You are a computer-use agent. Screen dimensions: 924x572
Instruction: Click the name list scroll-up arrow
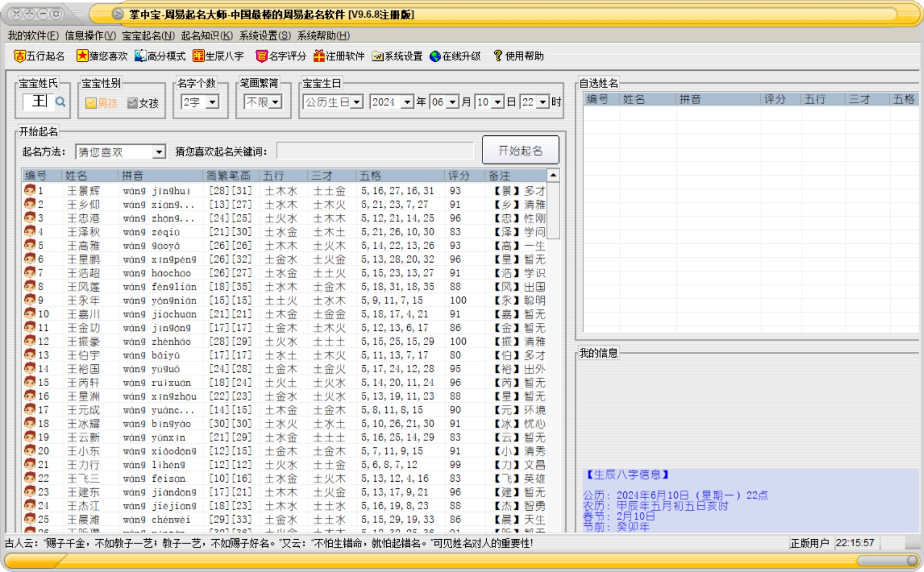click(x=553, y=176)
